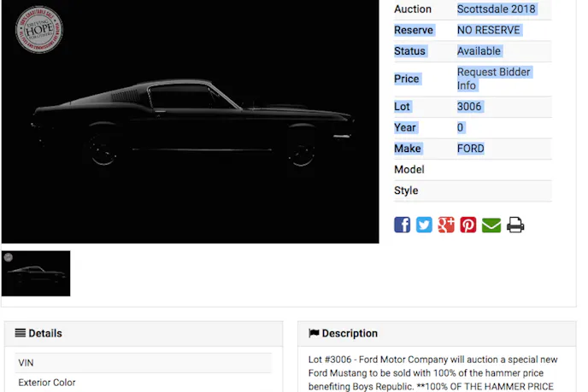588x392 pixels.
Task: Click the Exterior Color row
Action: [144, 383]
